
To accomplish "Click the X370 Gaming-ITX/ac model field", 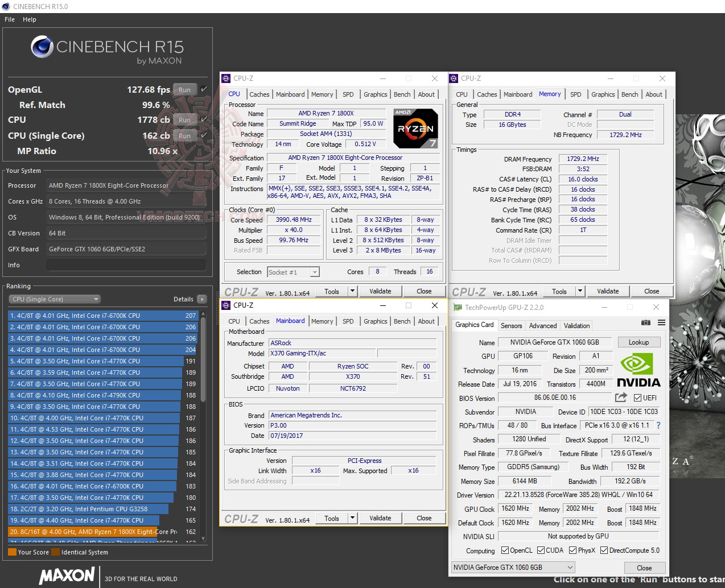I will coord(322,353).
